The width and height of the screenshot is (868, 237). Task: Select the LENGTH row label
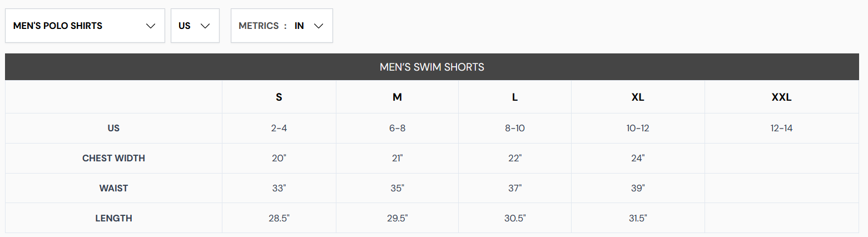coord(113,219)
